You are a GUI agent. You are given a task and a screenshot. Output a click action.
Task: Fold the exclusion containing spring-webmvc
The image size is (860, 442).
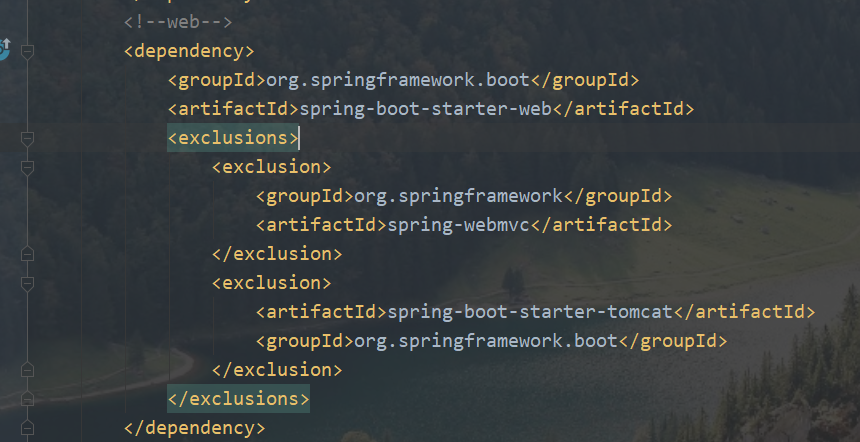(27, 168)
